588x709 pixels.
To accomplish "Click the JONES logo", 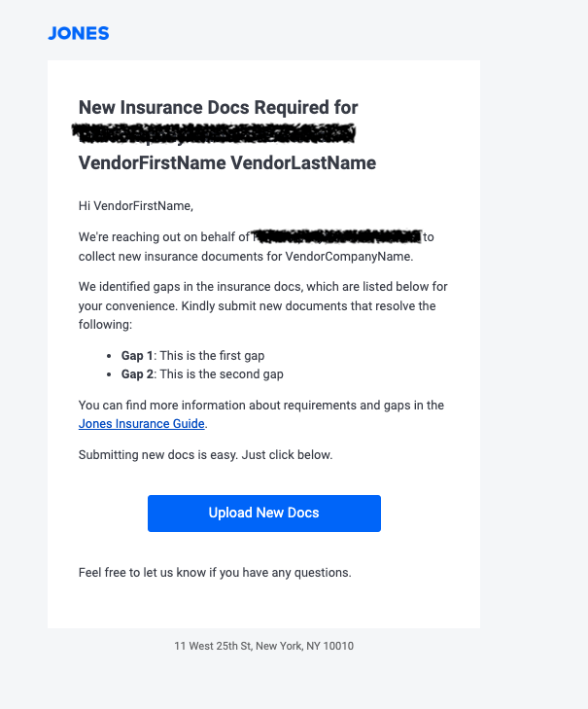I will (78, 34).
